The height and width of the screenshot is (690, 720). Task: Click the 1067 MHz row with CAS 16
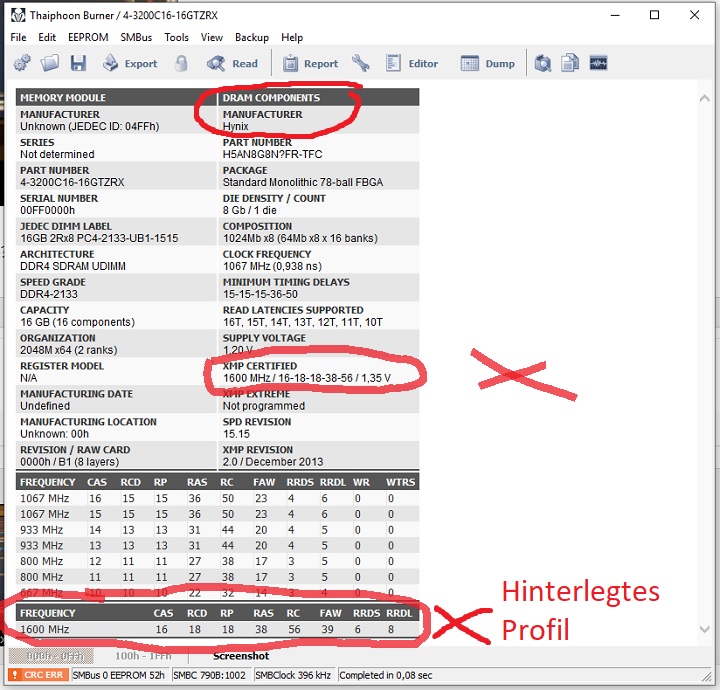click(x=217, y=498)
